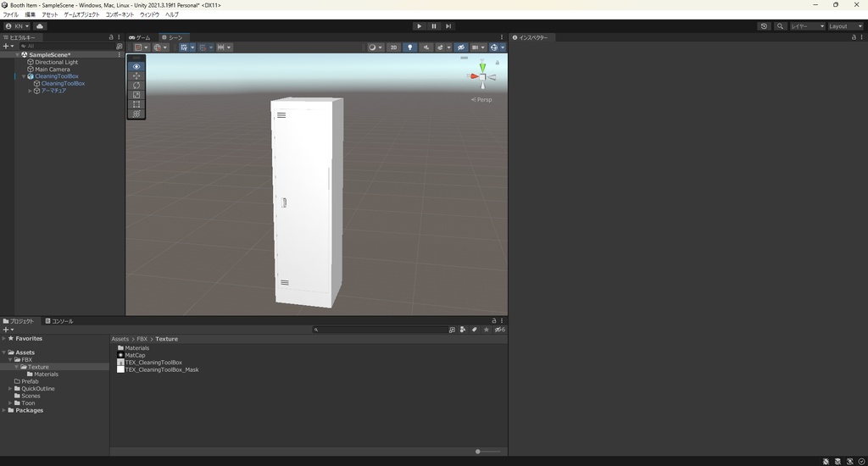Open the アセット menu

pos(50,14)
